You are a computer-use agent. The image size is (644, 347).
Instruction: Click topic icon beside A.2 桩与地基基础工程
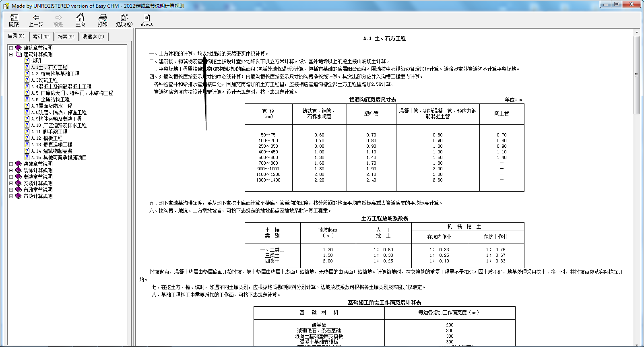tap(27, 74)
